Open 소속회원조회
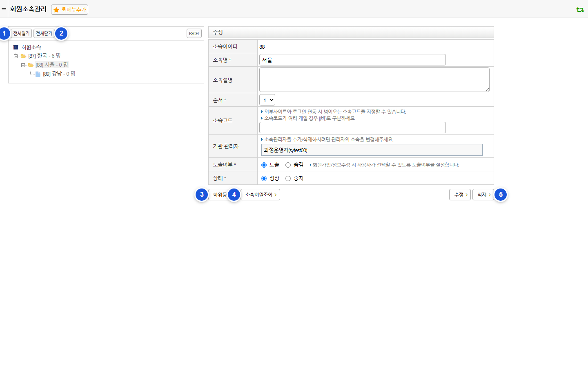Viewport: 588px width, 368px height. pyautogui.click(x=260, y=195)
